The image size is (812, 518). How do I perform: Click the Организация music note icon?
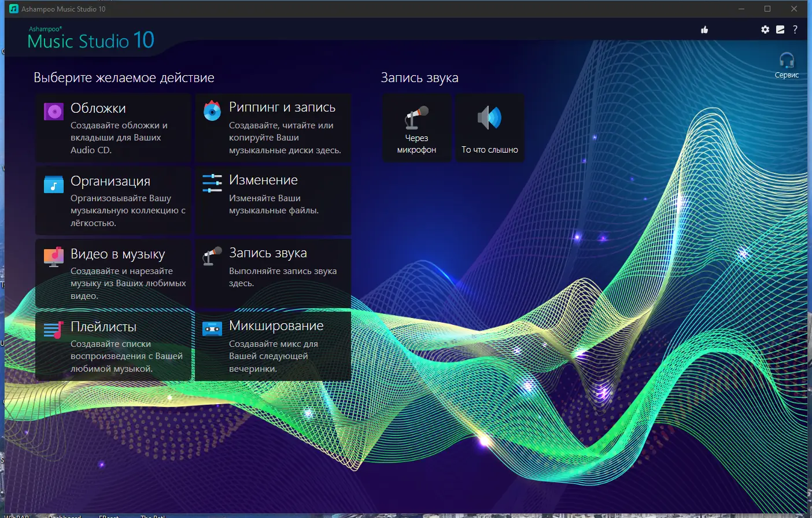(x=53, y=184)
